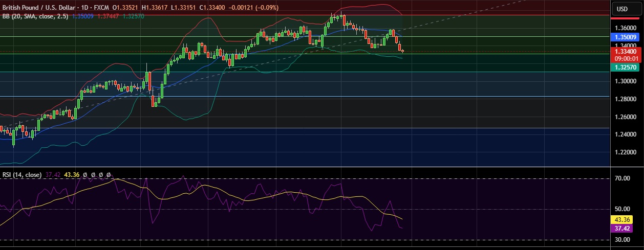Image resolution: width=644 pixels, height=250 pixels.
Task: Click the green BB lower value 1.32570 in legend
Action: tap(134, 16)
